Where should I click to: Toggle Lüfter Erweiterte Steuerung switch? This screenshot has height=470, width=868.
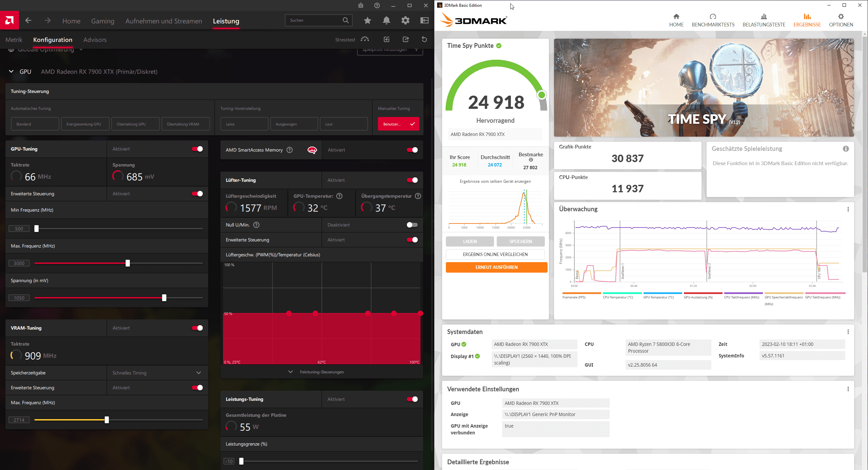pyautogui.click(x=412, y=240)
